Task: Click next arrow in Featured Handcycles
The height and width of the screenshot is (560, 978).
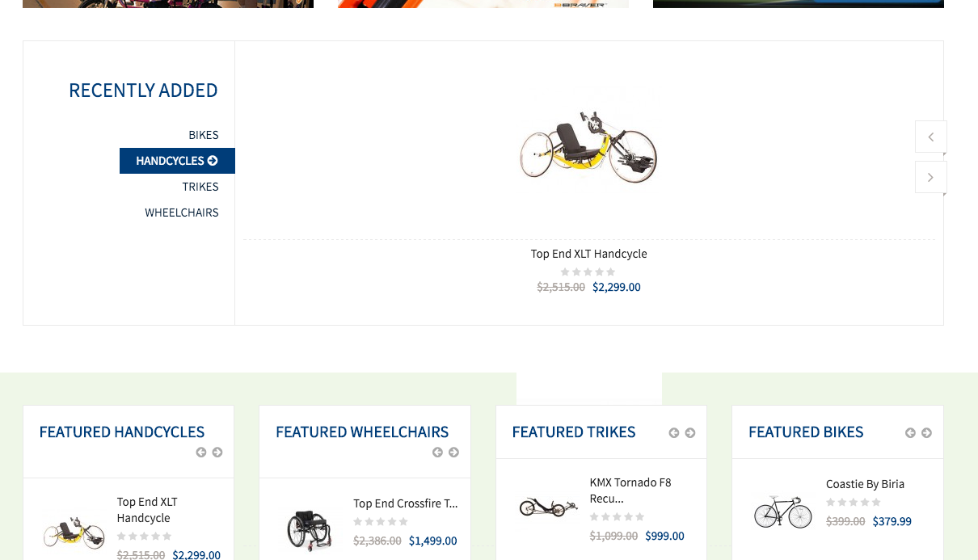Action: (217, 453)
